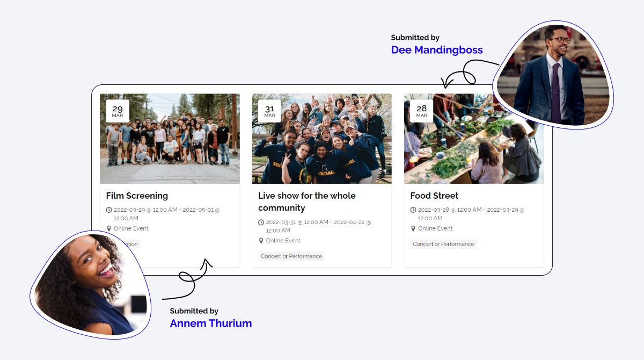Click the clock icon under Film Screening
This screenshot has height=360, width=644.
109,210
